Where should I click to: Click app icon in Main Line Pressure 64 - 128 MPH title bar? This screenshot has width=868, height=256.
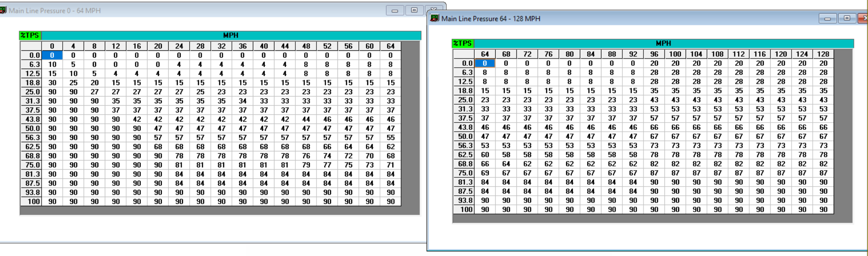click(434, 18)
